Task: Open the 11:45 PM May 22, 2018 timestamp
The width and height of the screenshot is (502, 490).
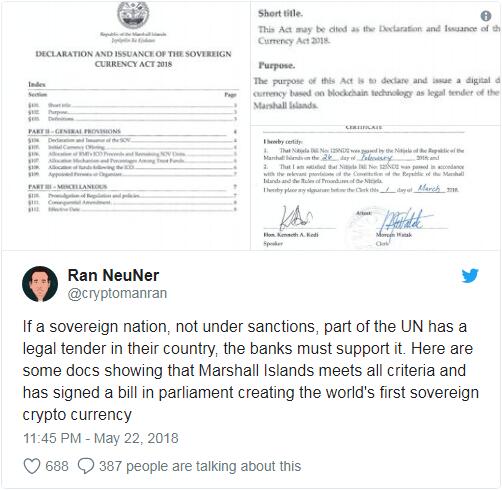Action: point(101,438)
